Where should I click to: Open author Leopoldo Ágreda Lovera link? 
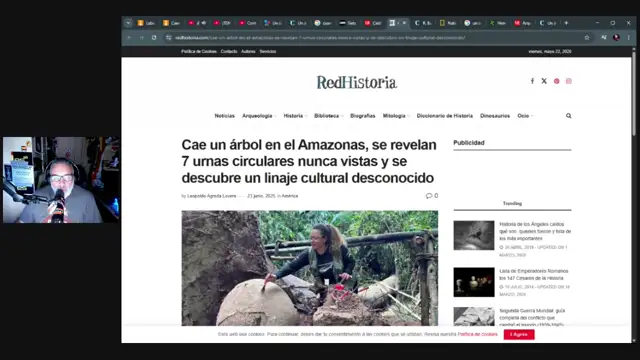point(211,196)
